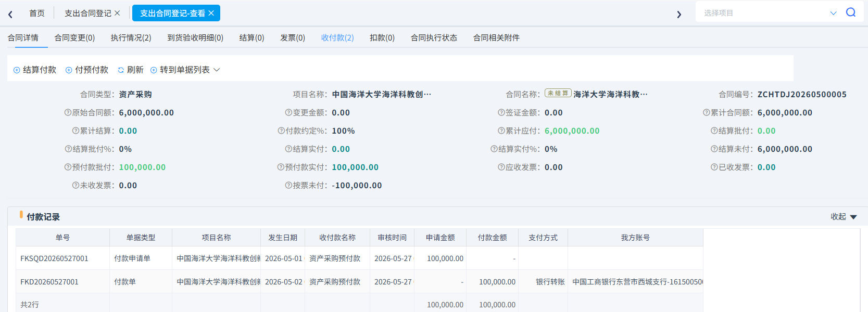The width and height of the screenshot is (868, 312).
Task: Click help icon beside 原始合同额
Action: point(68,112)
